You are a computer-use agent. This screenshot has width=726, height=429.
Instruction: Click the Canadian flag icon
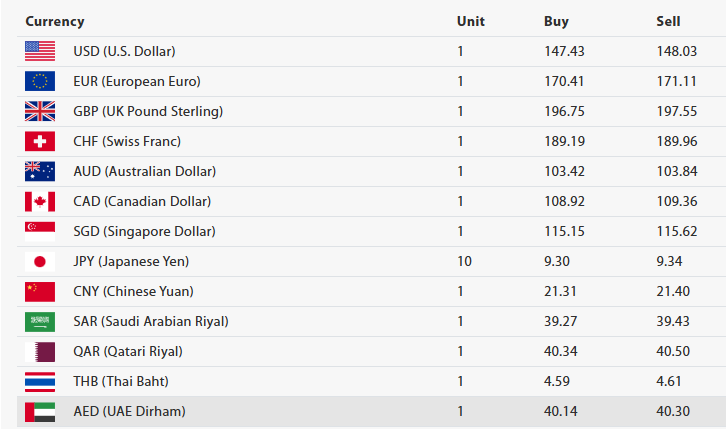[x=40, y=201]
